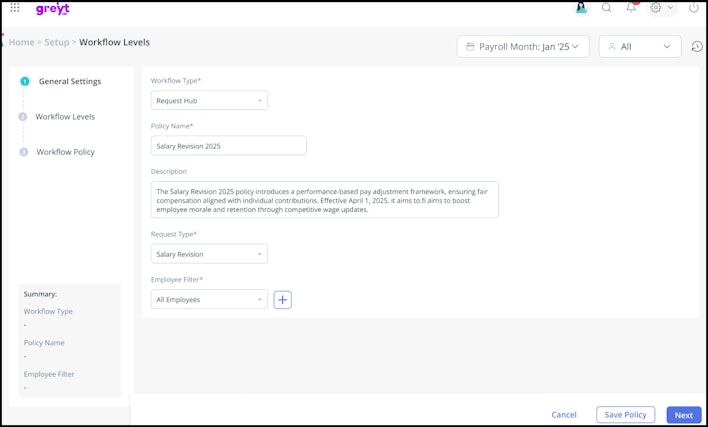This screenshot has height=427, width=708.
Task: Click the Cancel link
Action: (564, 415)
